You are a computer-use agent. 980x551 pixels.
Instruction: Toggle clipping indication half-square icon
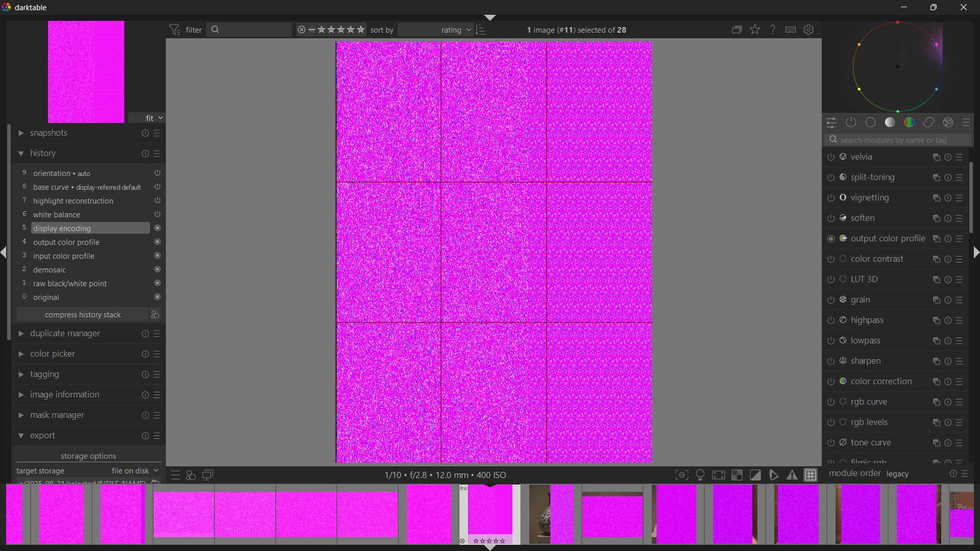pos(755,475)
